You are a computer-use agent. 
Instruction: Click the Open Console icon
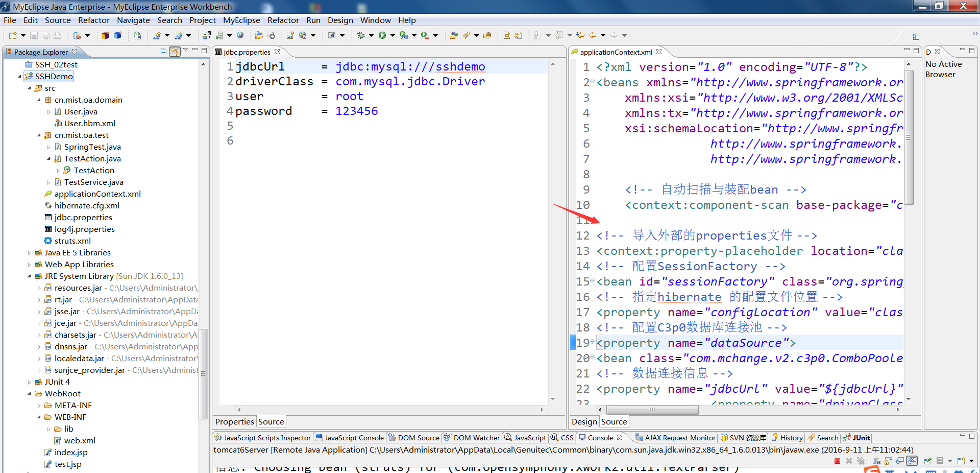[961, 461]
